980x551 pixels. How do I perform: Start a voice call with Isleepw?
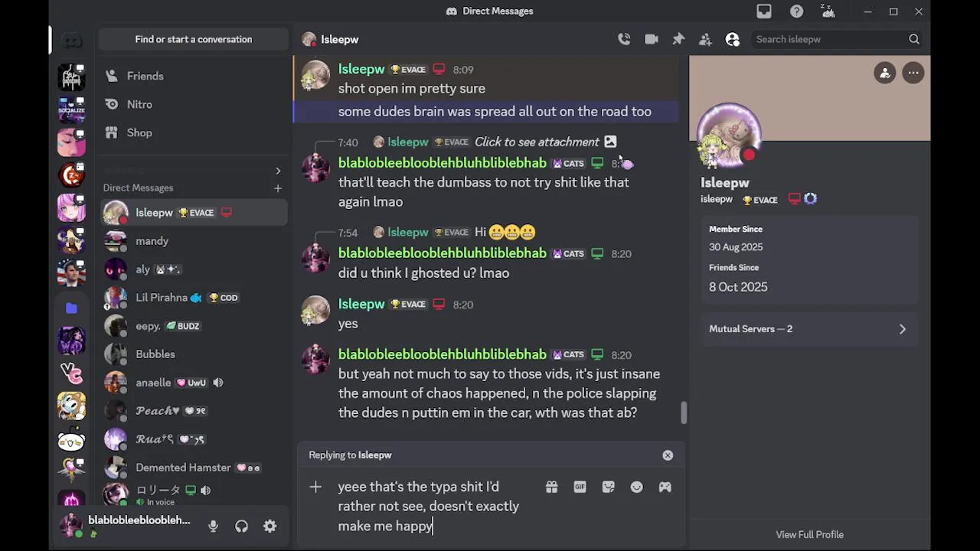point(624,39)
